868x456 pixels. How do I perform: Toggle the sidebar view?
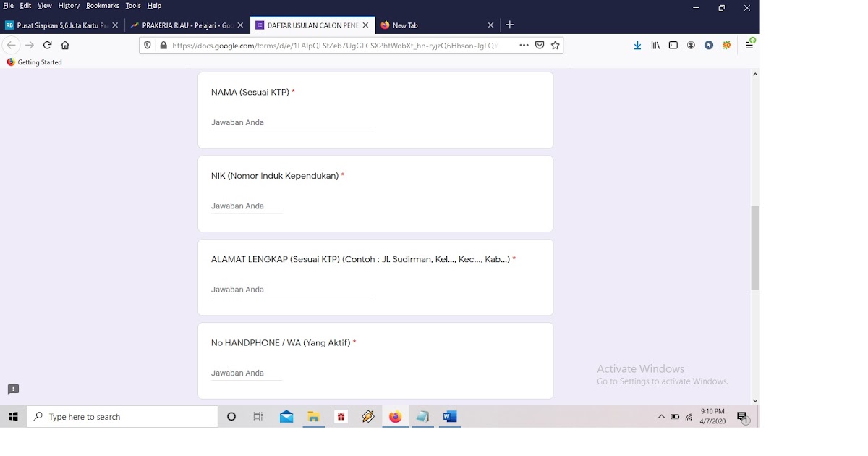click(x=673, y=45)
